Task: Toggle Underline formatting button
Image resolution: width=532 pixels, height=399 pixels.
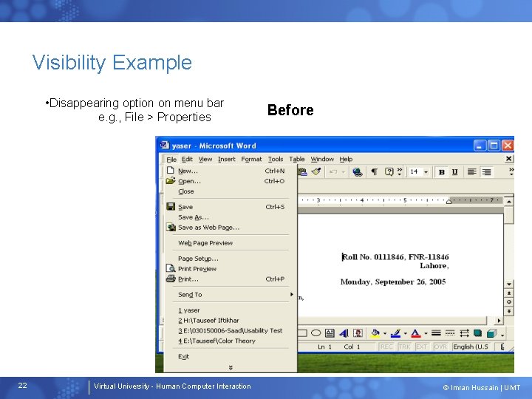Action: (454, 172)
